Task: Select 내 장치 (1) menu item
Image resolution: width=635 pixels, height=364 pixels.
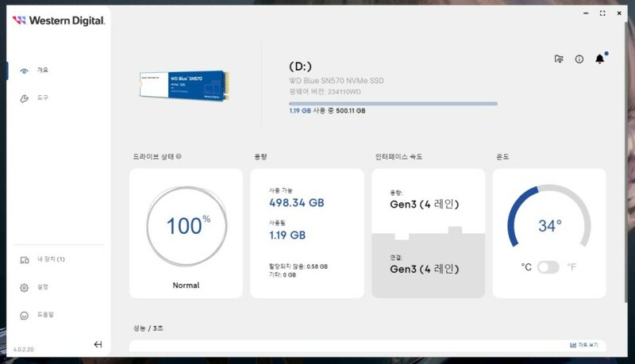Action: 51,259
